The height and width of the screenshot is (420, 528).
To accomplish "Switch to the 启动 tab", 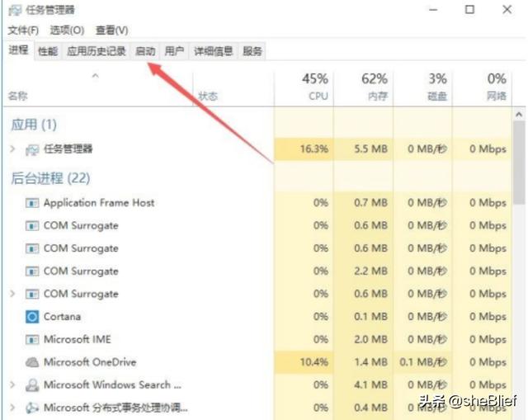I will tap(145, 51).
